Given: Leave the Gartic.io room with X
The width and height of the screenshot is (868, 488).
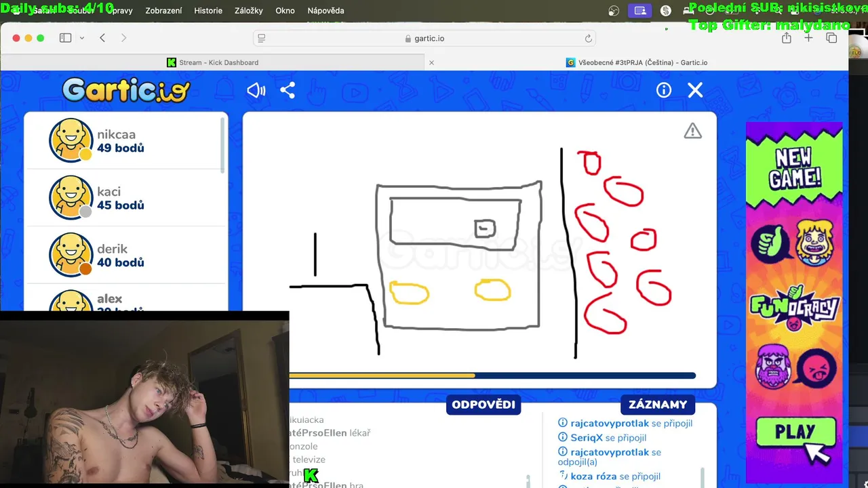Looking at the screenshot, I should 695,90.
